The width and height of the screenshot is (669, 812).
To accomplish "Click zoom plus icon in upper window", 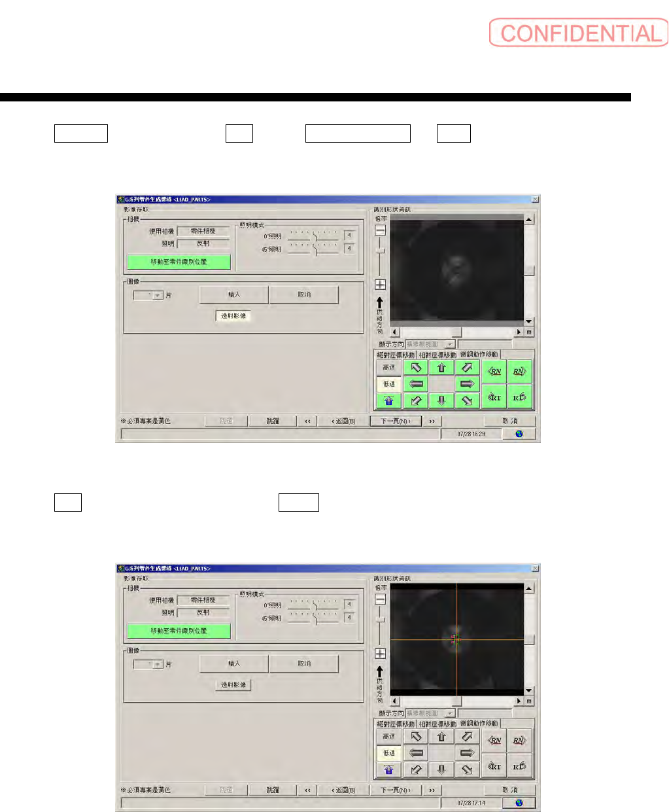I will pos(380,285).
